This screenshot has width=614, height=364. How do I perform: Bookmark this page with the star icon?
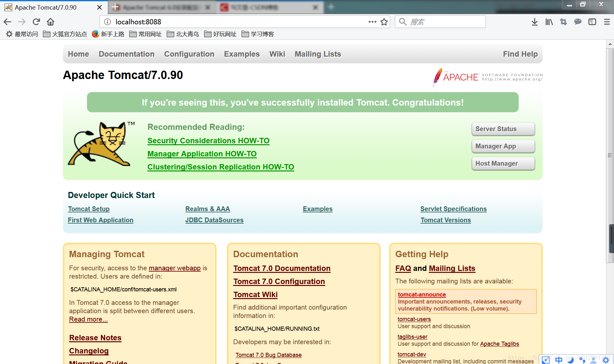coord(384,22)
